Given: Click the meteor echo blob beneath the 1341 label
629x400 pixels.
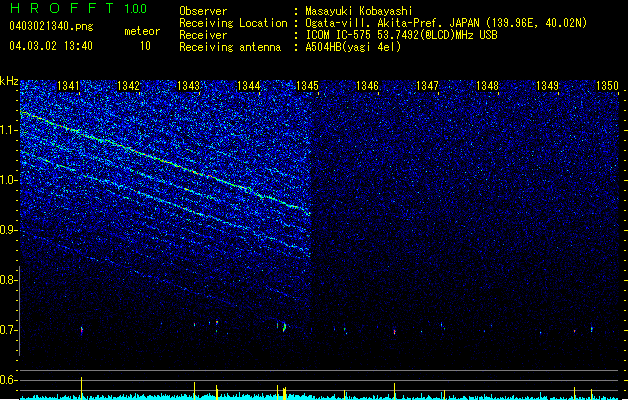Looking at the screenshot, I should coord(82,331).
